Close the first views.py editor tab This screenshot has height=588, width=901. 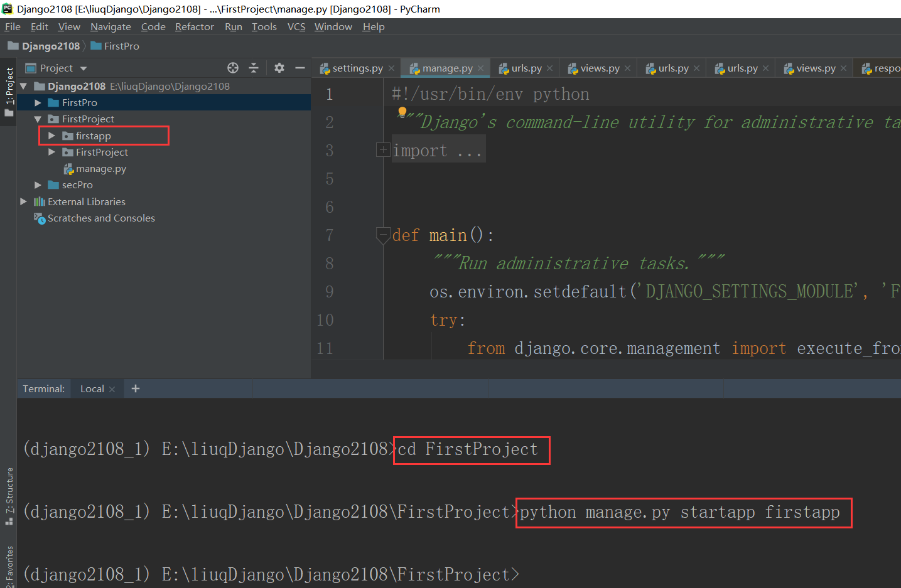coord(627,68)
